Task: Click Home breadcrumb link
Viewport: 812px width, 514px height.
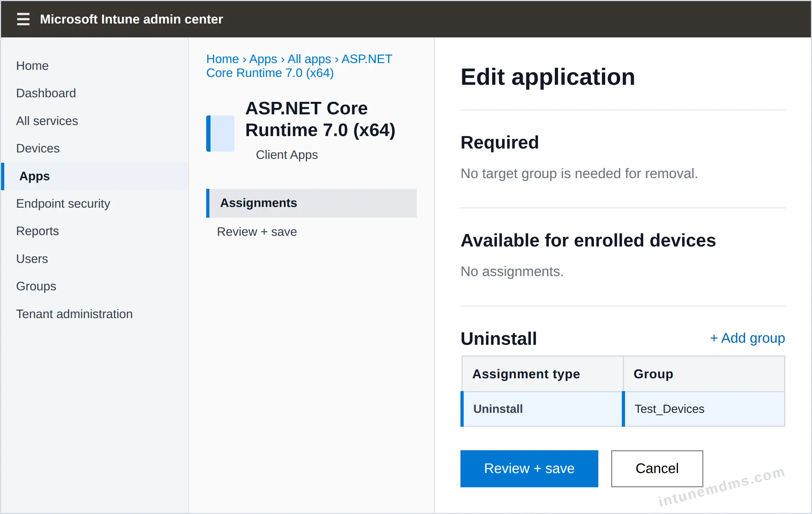Action: [x=223, y=59]
